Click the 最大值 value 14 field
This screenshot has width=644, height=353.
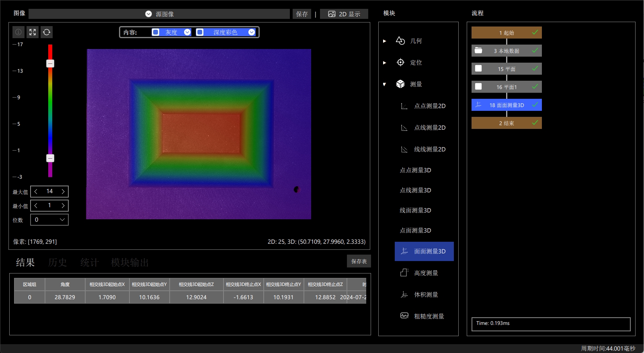point(49,192)
